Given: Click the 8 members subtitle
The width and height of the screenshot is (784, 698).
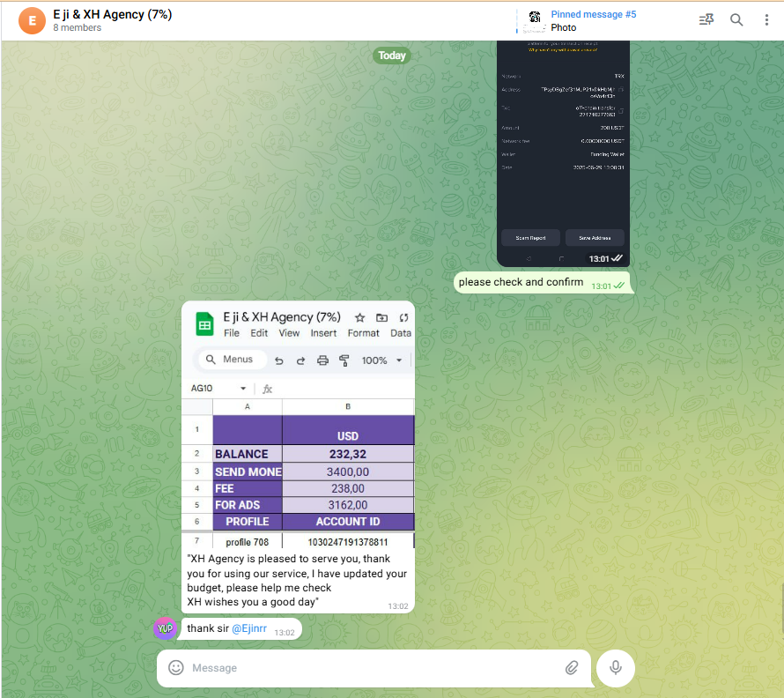Looking at the screenshot, I should click(78, 28).
